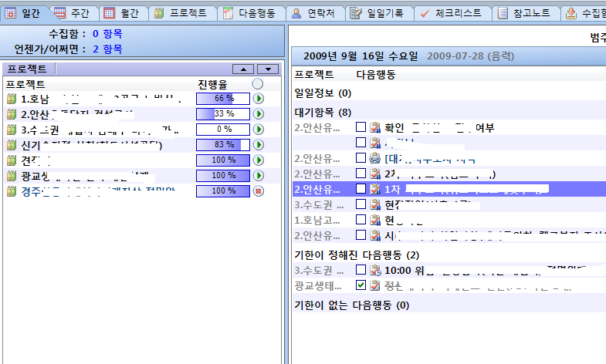606x364 pixels.
Task: Click the 66 % progress bar
Action: (x=223, y=99)
